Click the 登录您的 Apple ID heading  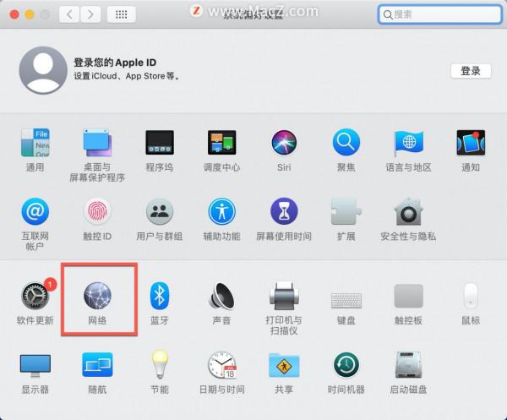coord(115,63)
